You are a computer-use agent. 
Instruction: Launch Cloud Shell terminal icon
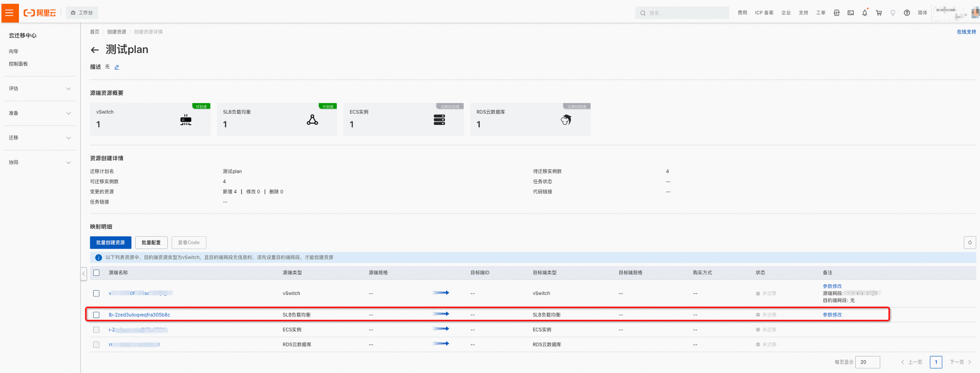coord(850,13)
